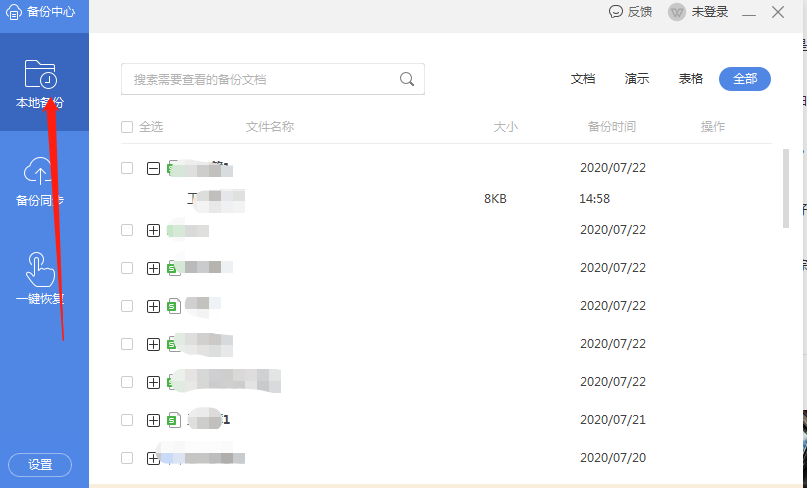Click the spreadsheet file icon in 2020/07/21 row

[x=174, y=420]
